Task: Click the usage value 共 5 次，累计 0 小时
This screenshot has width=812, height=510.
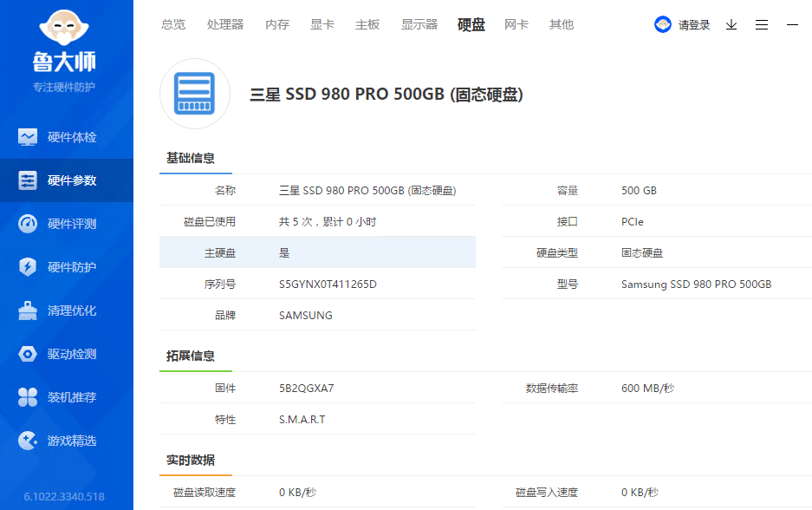Action: coord(328,222)
